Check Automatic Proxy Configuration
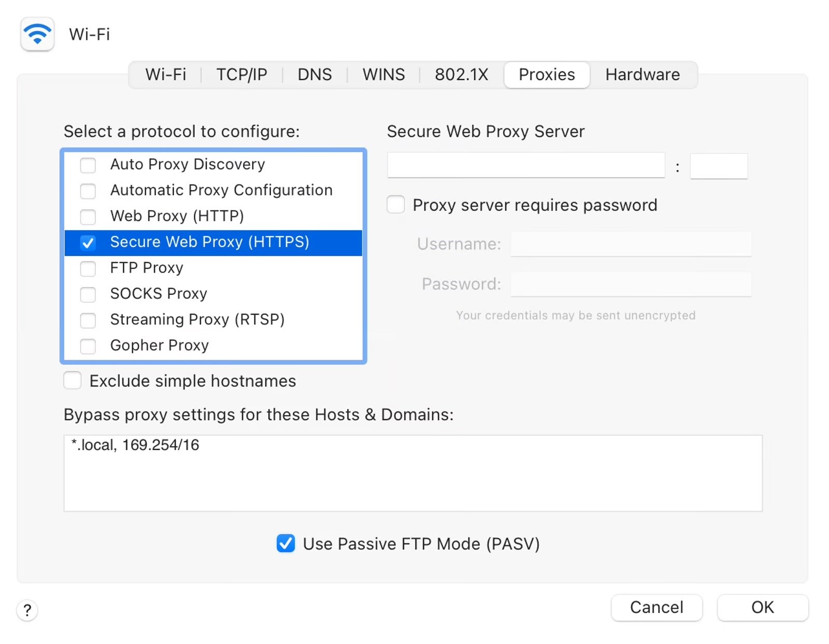This screenshot has width=829, height=644. tap(88, 191)
